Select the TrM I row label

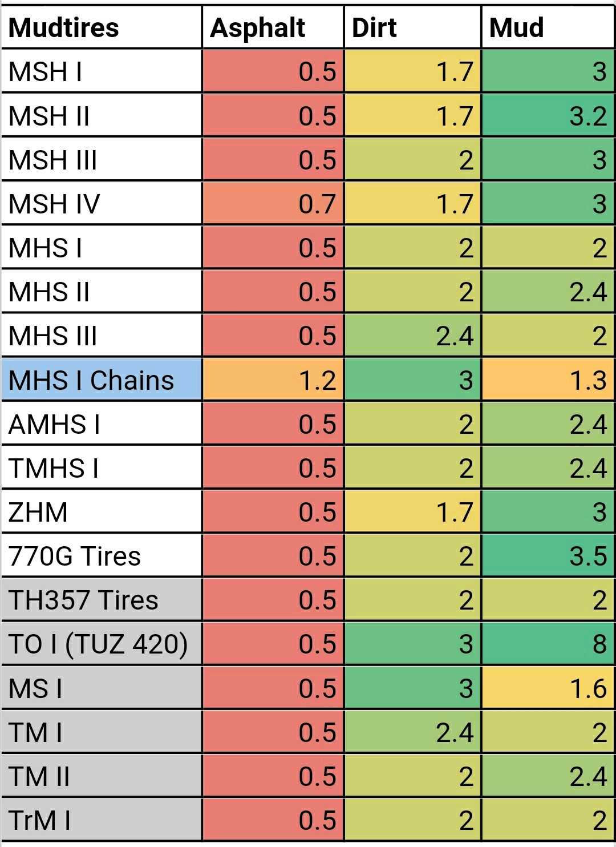coord(102,820)
